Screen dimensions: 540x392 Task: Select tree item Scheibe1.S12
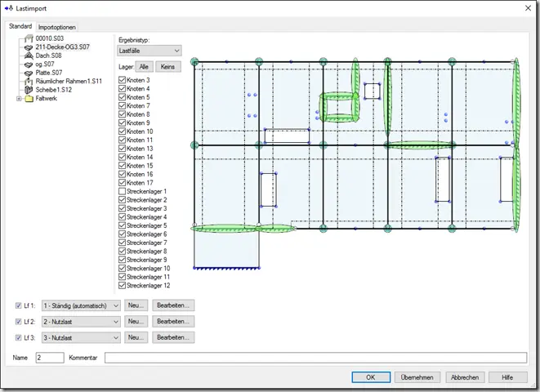[53, 90]
